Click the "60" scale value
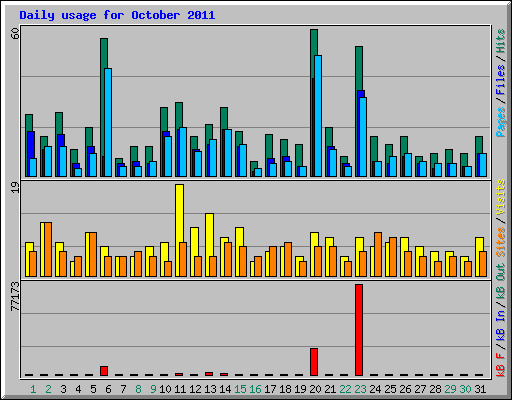This screenshot has width=512, height=400. (x=15, y=33)
